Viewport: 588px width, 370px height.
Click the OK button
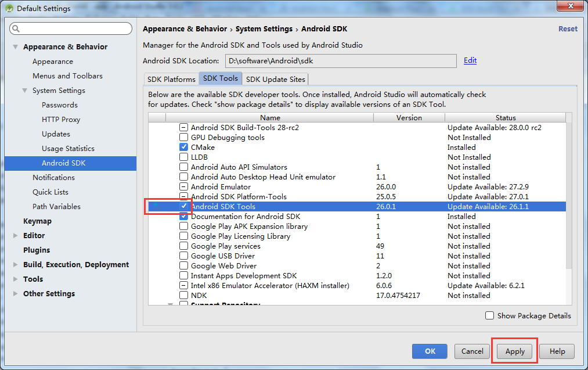point(430,351)
